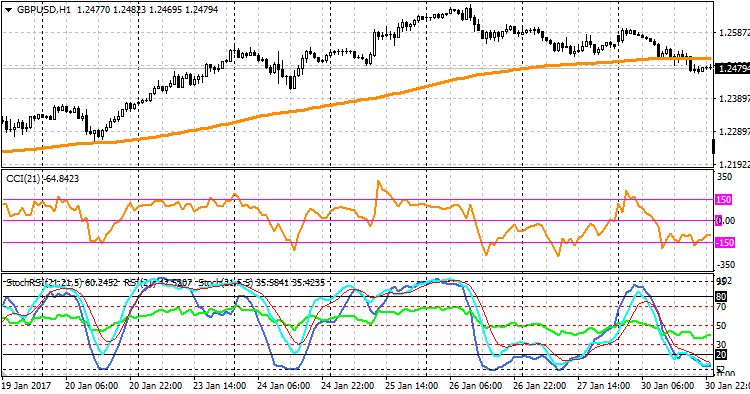Click the 25 Jan 14:00 time label
The height and width of the screenshot is (394, 750).
(x=411, y=385)
